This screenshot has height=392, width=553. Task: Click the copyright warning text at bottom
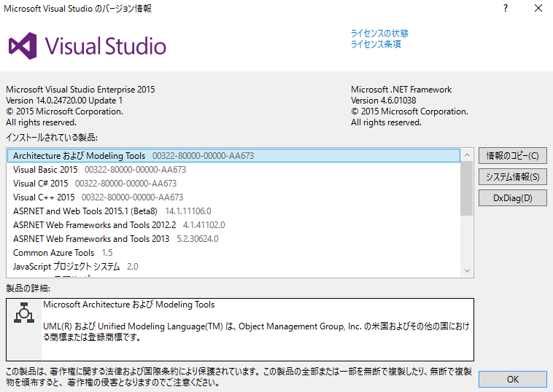pyautogui.click(x=239, y=377)
